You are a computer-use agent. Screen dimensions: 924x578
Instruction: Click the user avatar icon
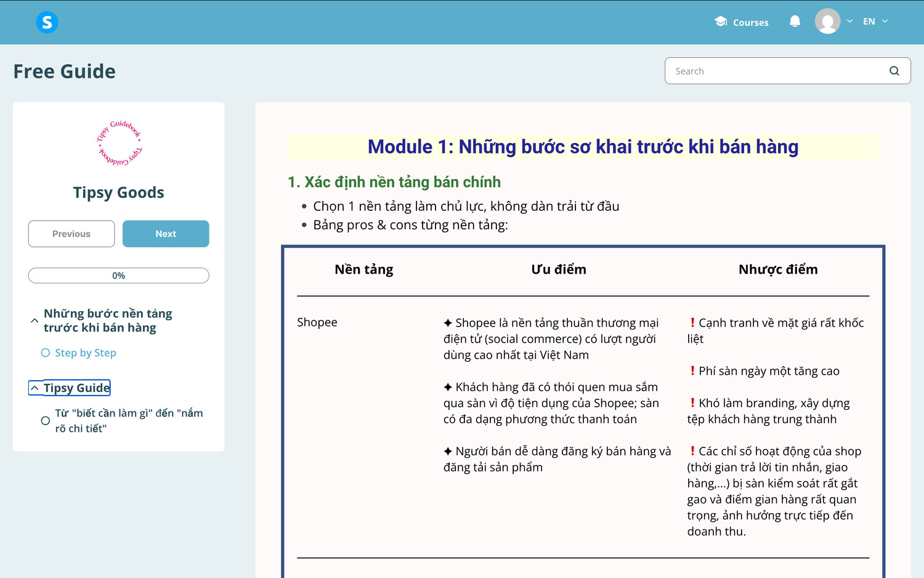827,22
